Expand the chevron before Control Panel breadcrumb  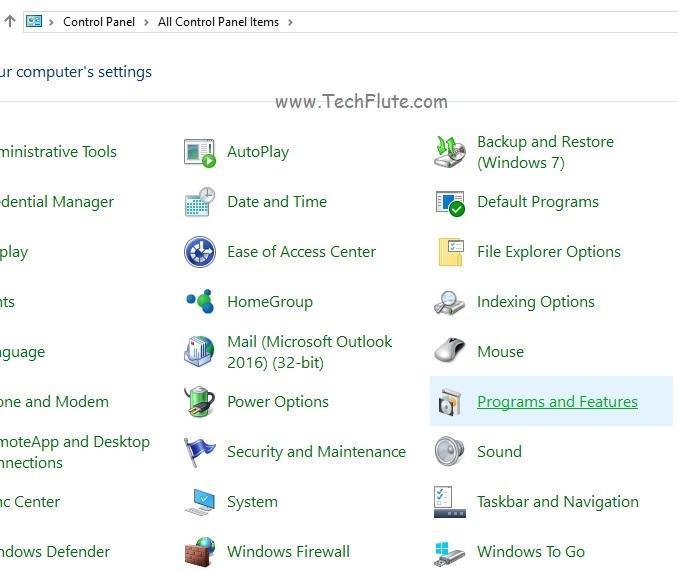[x=51, y=22]
